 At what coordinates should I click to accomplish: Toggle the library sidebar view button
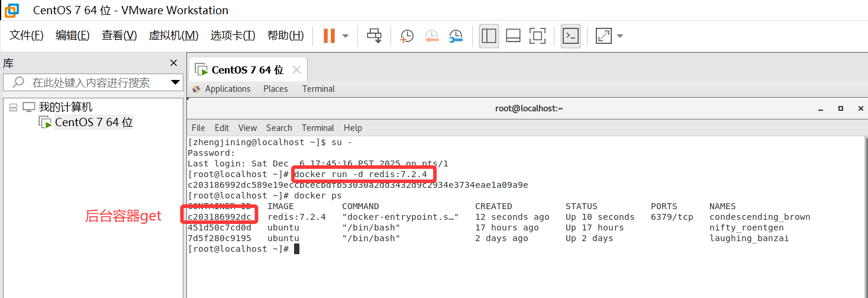pyautogui.click(x=489, y=36)
